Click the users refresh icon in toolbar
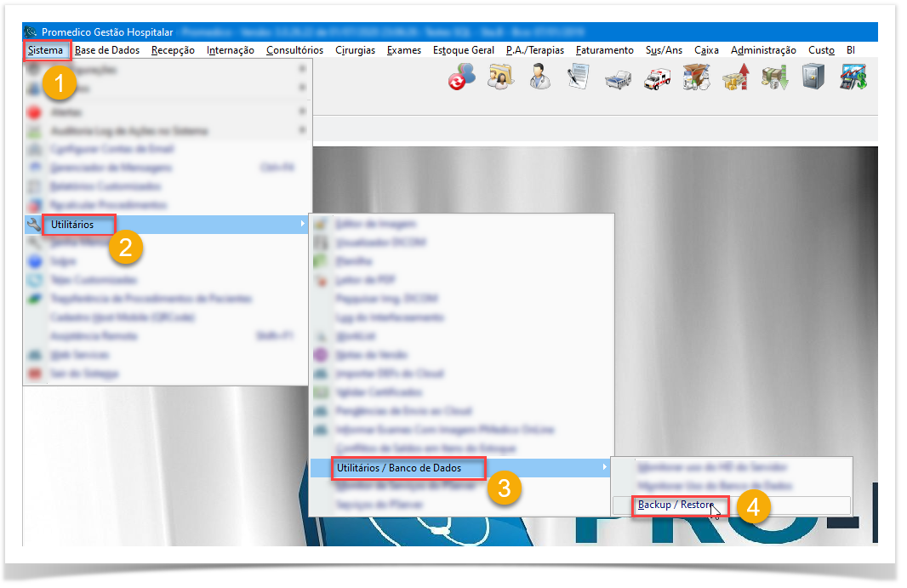Image resolution: width=907 pixels, height=588 pixels. click(462, 78)
